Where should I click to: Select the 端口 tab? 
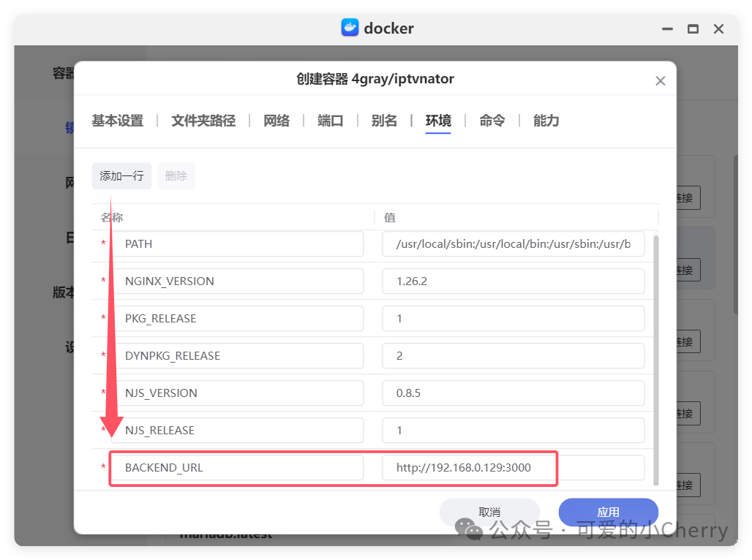(x=330, y=121)
